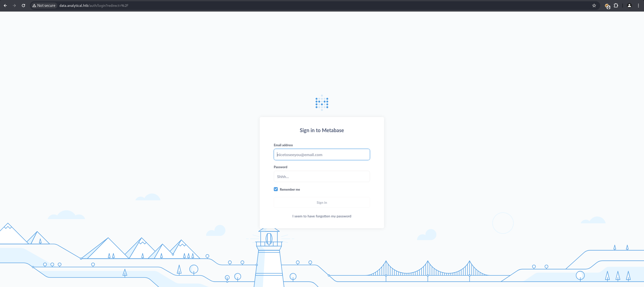644x287 pixels.
Task: Click the Metabase dotted logo
Action: pos(322,103)
